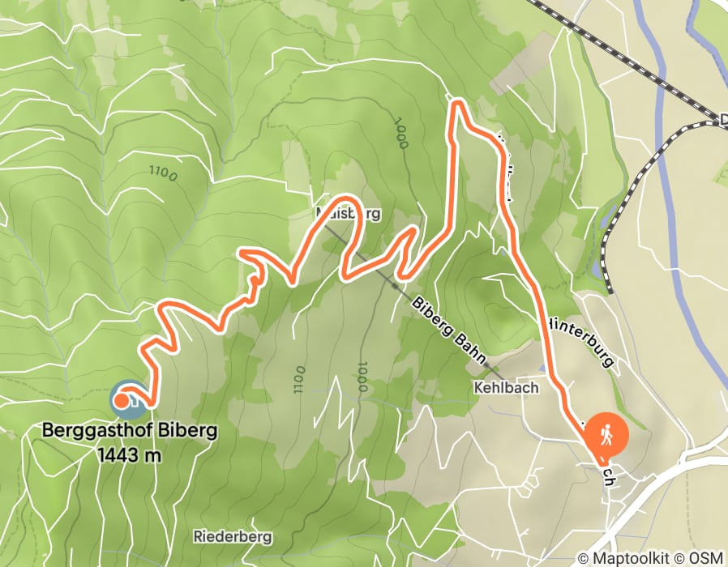Click the 1443 m elevation label
This screenshot has width=728, height=567.
pos(130,455)
